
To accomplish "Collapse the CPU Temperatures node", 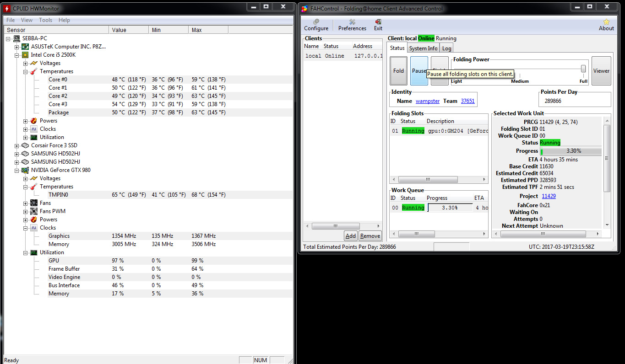I will coord(26,71).
